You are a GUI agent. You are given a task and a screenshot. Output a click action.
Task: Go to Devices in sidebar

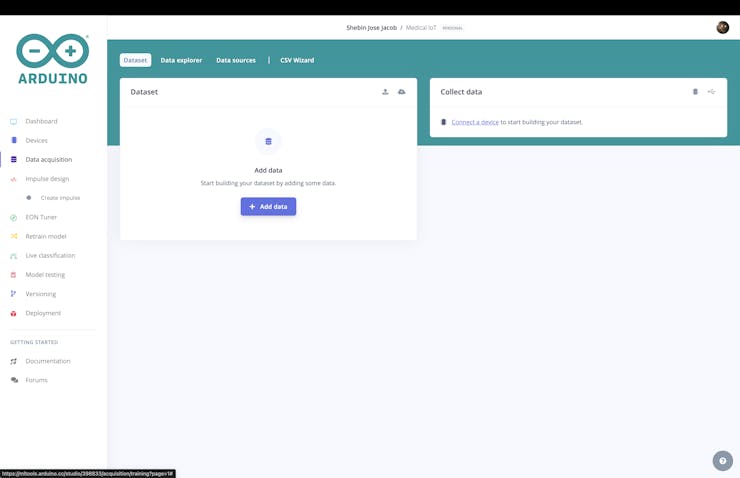click(36, 140)
